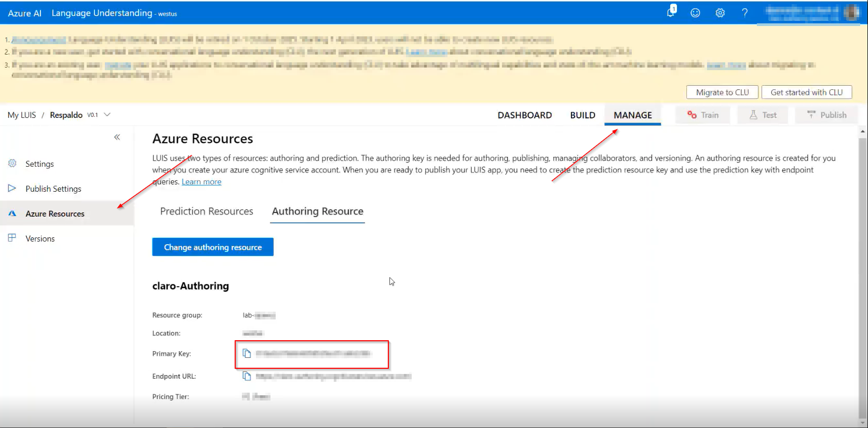Click Migrate to CLU button
The width and height of the screenshot is (868, 428).
[722, 92]
